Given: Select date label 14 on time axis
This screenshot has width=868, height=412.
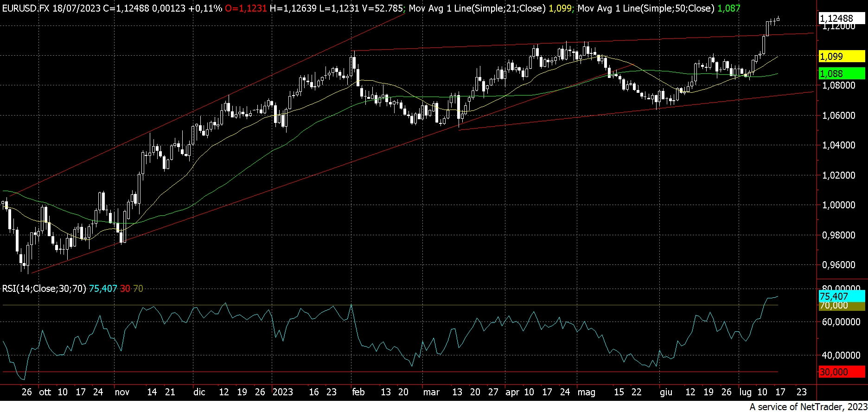Looking at the screenshot, I should point(152,392).
